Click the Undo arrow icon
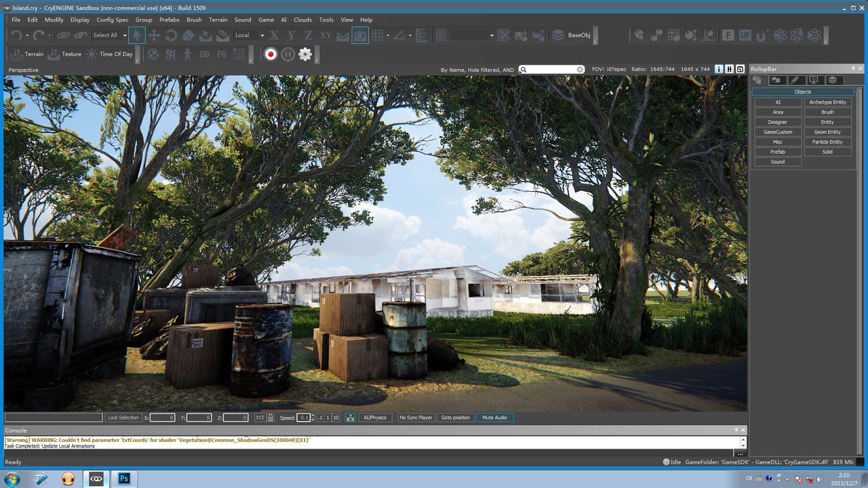The height and width of the screenshot is (488, 868). [16, 35]
